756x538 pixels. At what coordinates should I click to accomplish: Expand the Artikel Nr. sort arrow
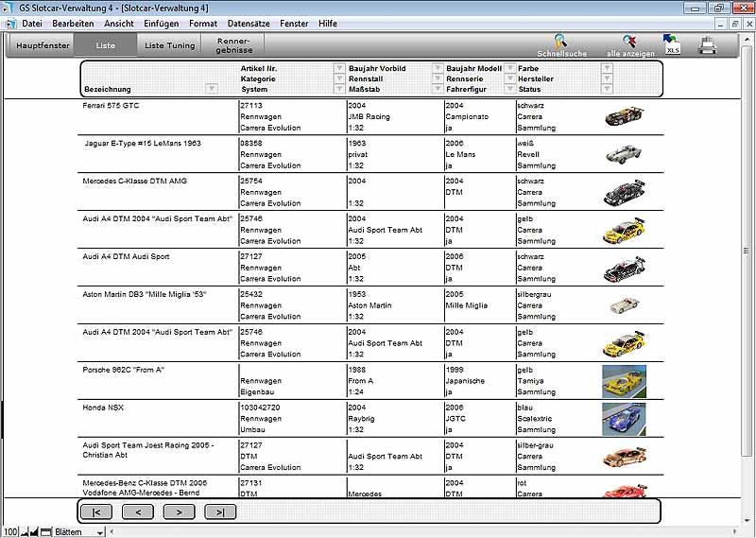tap(340, 69)
